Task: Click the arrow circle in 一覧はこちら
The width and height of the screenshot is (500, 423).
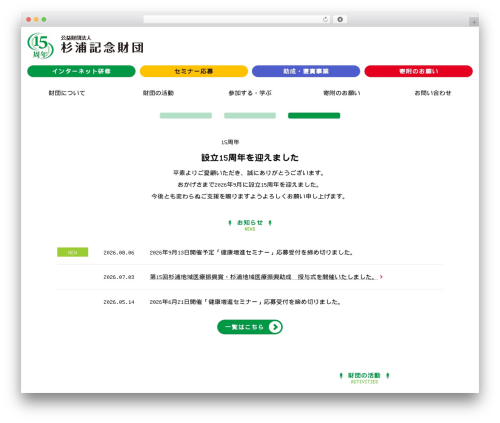Action: (x=275, y=327)
